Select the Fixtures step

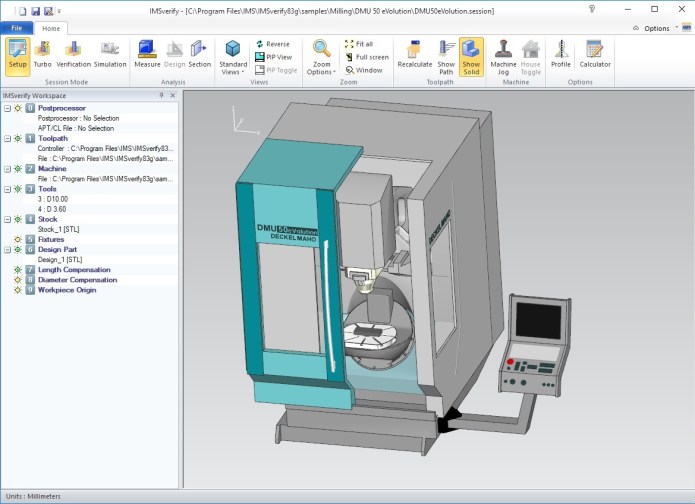(51, 239)
